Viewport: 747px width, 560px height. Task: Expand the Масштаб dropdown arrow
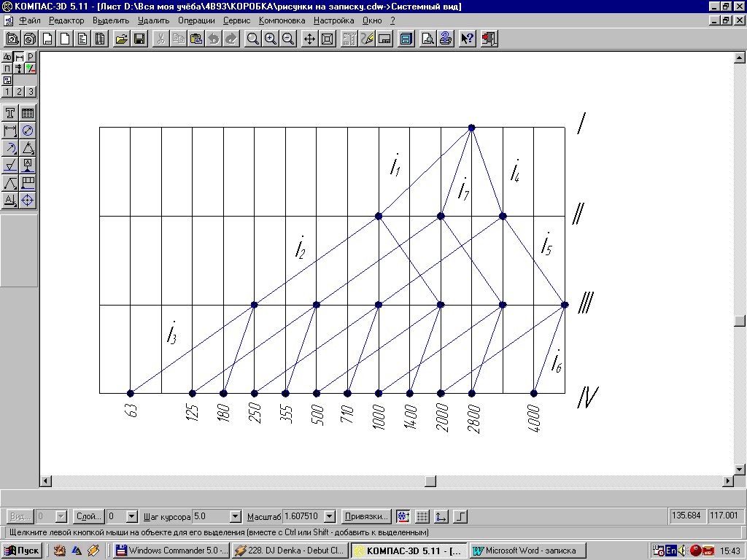pos(330,516)
